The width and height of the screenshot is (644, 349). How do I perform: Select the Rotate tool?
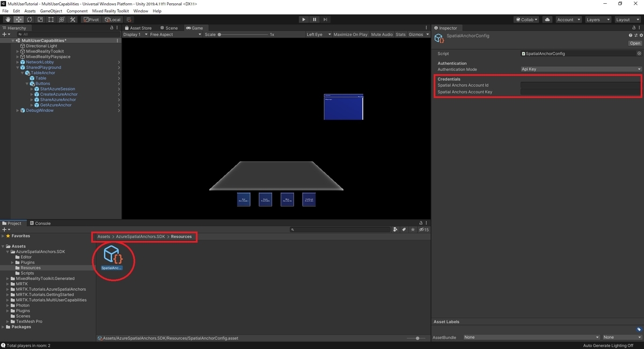click(x=30, y=19)
